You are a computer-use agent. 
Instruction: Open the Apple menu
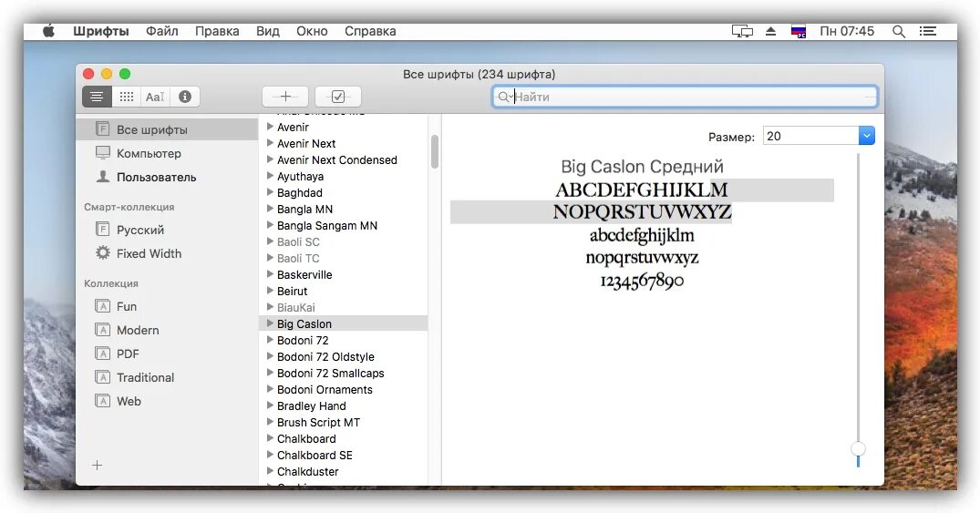click(x=48, y=31)
